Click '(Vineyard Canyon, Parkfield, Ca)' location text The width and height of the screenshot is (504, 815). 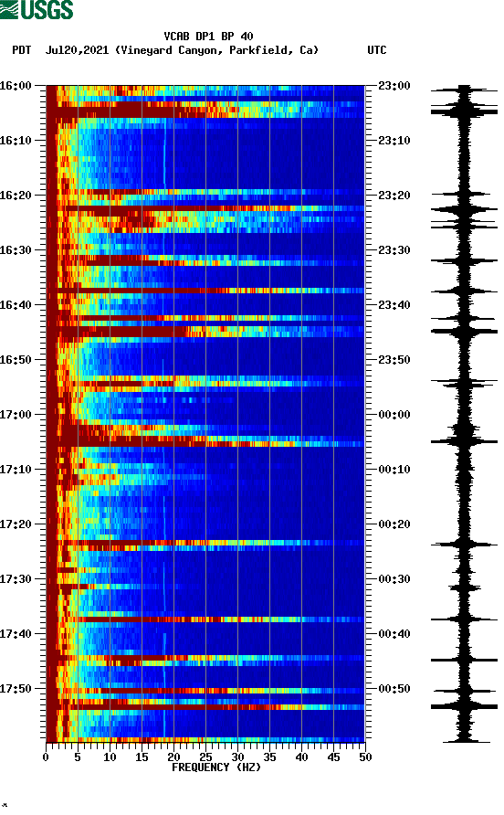point(216,50)
